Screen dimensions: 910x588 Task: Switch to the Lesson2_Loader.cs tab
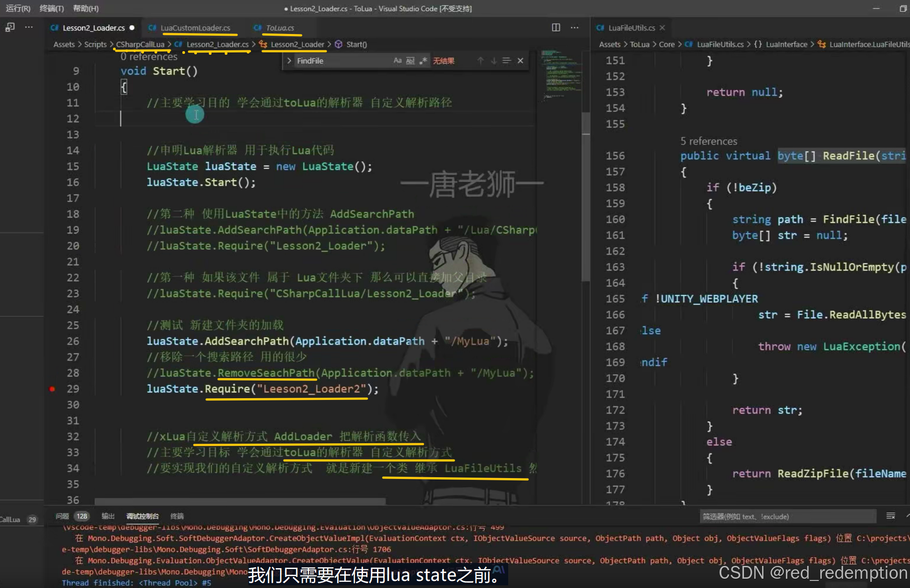click(x=94, y=28)
